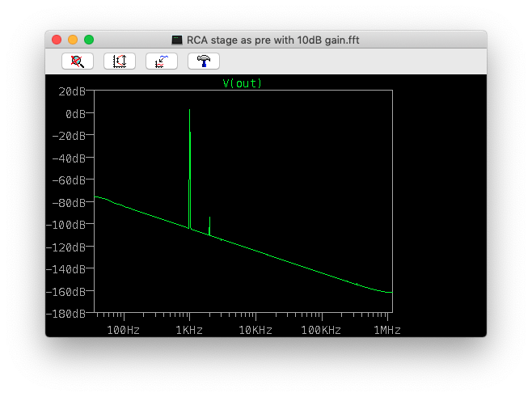Click the -100dB axis label
This screenshot has height=397, width=532.
coord(65,225)
